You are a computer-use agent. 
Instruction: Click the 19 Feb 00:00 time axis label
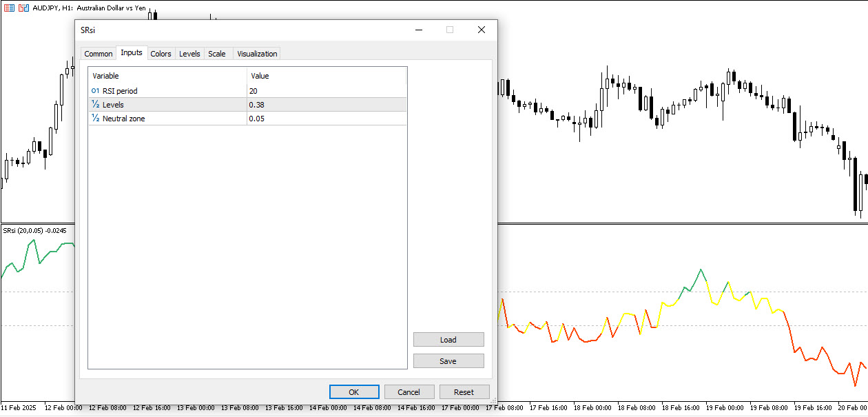[x=724, y=407]
